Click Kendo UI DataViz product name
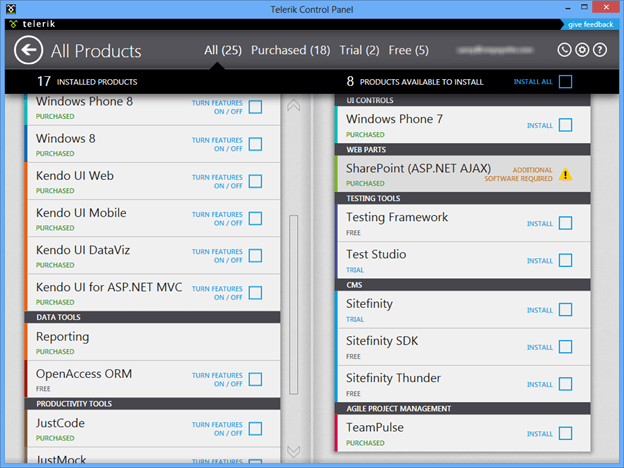Image resolution: width=624 pixels, height=468 pixels. 83,250
